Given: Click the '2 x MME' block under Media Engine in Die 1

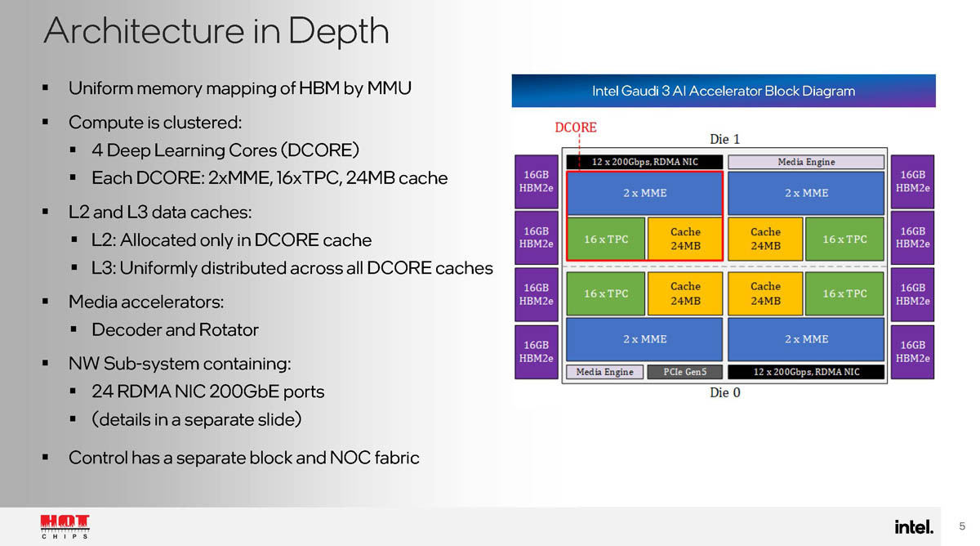Looking at the screenshot, I should (x=806, y=193).
